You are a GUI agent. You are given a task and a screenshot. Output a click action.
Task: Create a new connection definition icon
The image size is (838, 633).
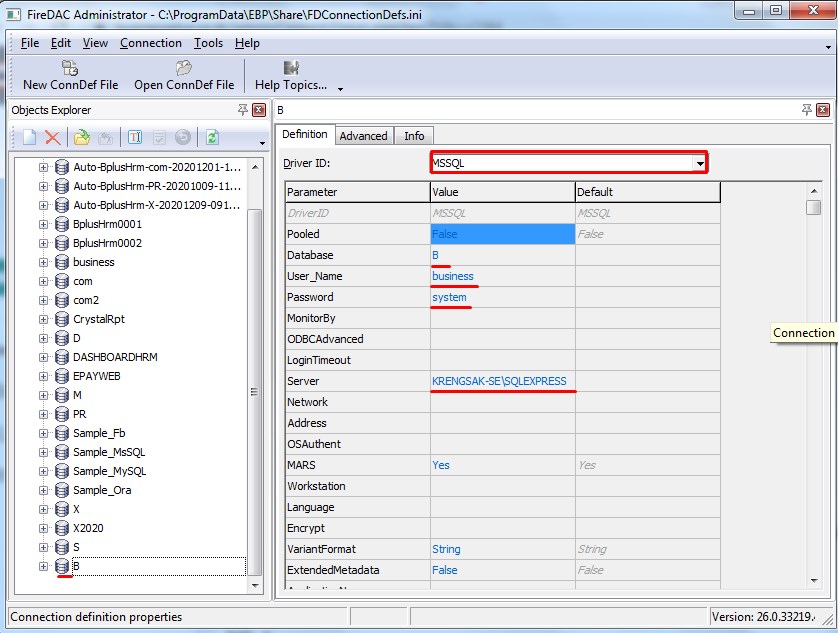coord(29,137)
